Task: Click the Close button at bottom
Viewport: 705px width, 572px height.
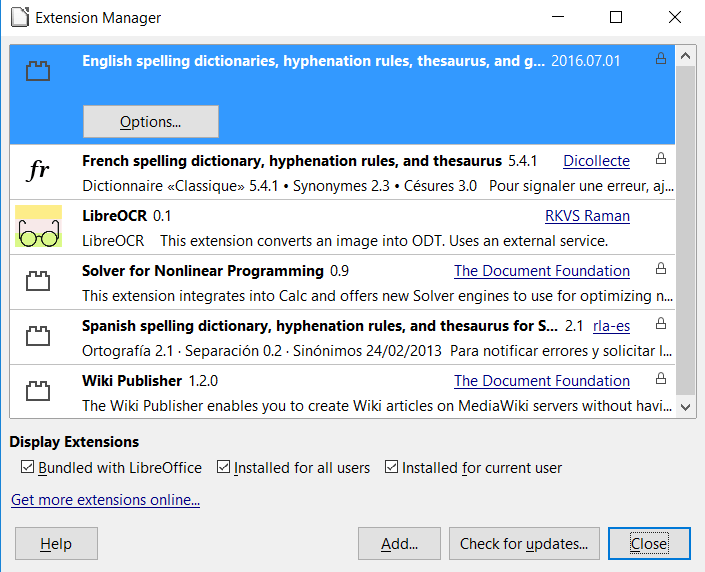Action: click(x=649, y=544)
